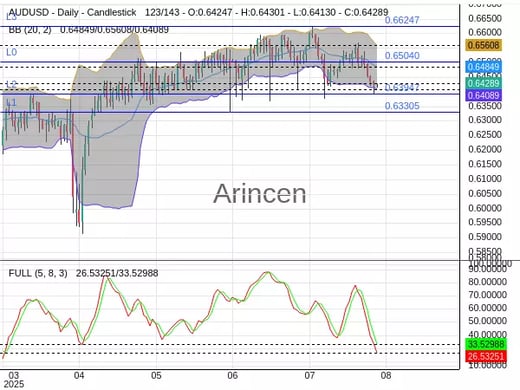Click the 06 month label on time axis
Image resolution: width=520 pixels, height=390 pixels.
click(x=232, y=376)
